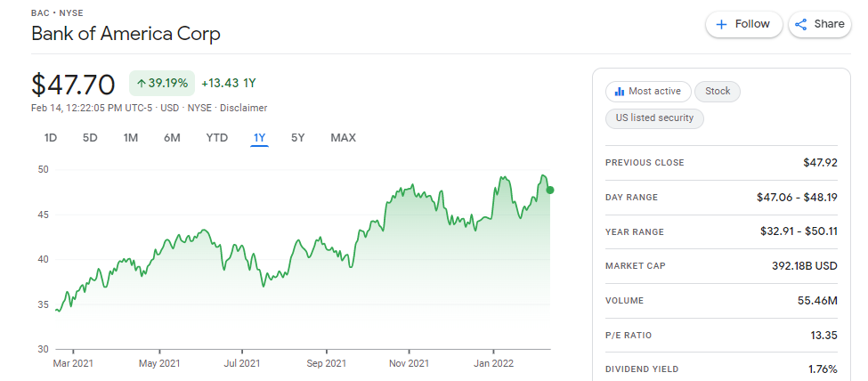This screenshot has width=868, height=381.
Task: Select the Stock category chip
Action: (x=718, y=92)
